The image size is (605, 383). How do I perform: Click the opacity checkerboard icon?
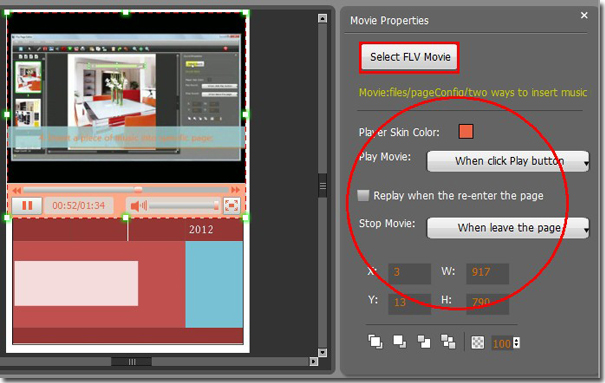point(478,342)
